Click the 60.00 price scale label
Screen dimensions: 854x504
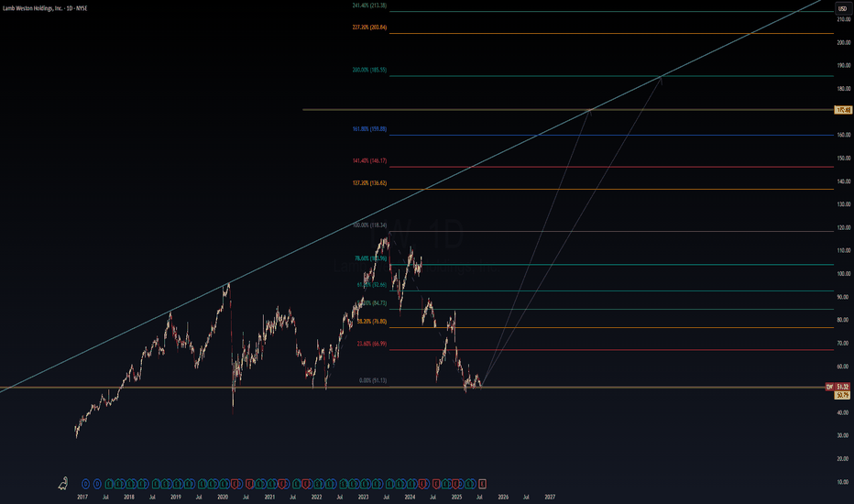845,367
